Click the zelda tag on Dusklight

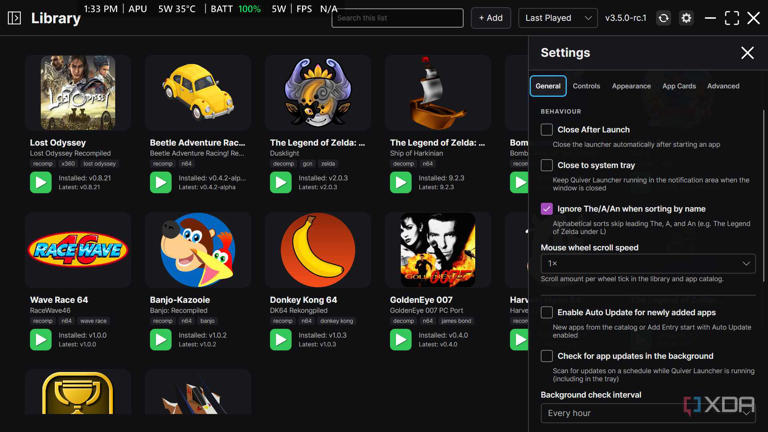pos(328,164)
